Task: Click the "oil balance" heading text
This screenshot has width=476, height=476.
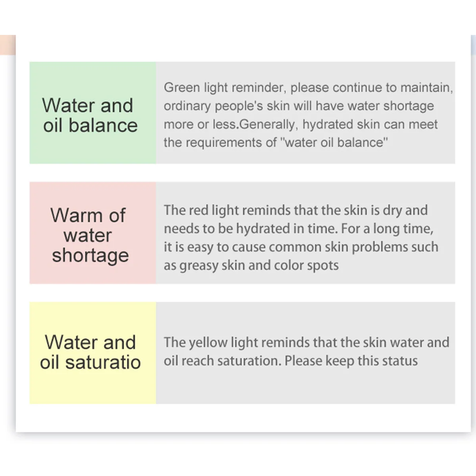Action: [x=90, y=125]
